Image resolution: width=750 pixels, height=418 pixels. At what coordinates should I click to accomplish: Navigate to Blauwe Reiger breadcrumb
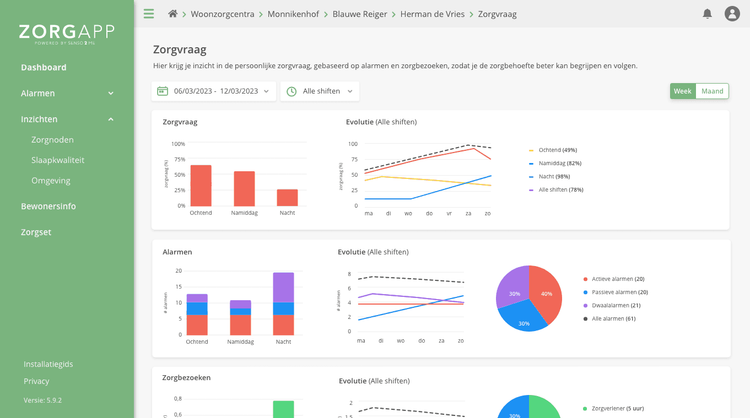point(360,14)
